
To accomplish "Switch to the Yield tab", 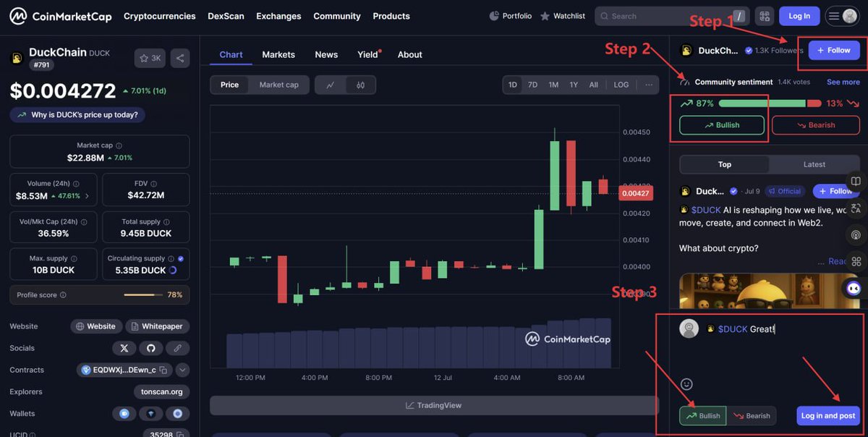I will 368,54.
